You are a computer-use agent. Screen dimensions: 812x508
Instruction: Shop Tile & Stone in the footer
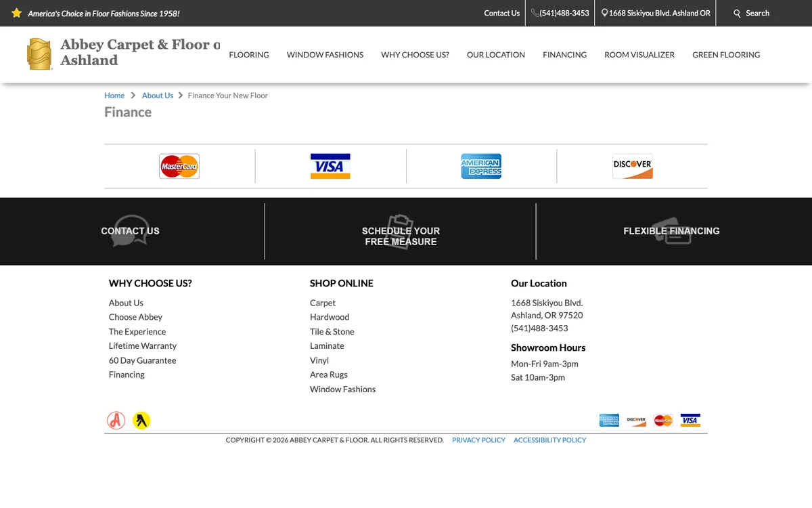pyautogui.click(x=332, y=332)
